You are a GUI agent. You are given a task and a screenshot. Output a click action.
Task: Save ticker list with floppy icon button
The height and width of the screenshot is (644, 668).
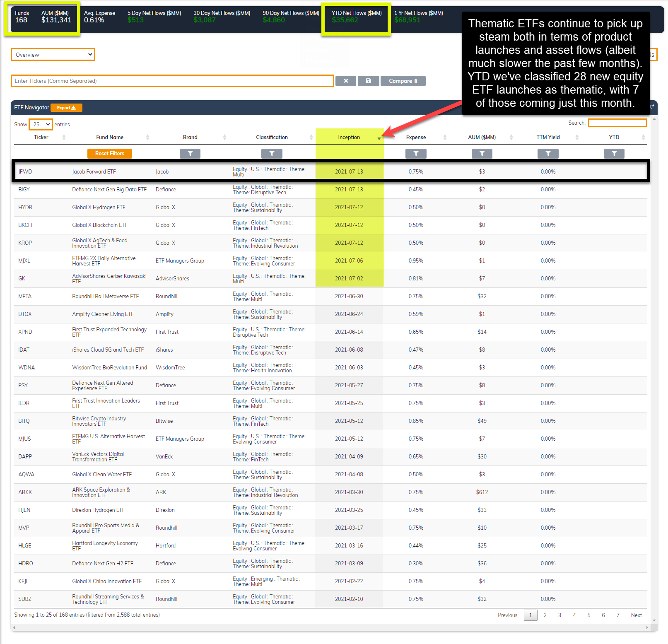pyautogui.click(x=368, y=81)
